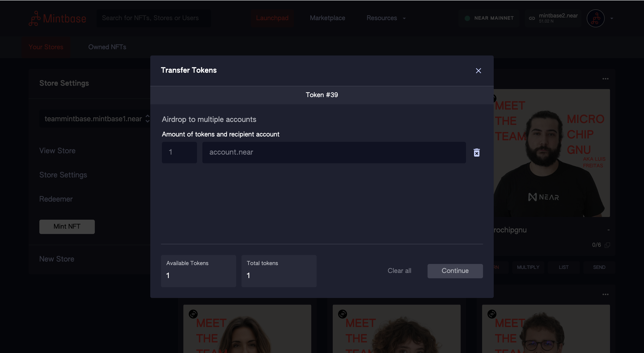Switch to the Owned NFTs tab

107,47
